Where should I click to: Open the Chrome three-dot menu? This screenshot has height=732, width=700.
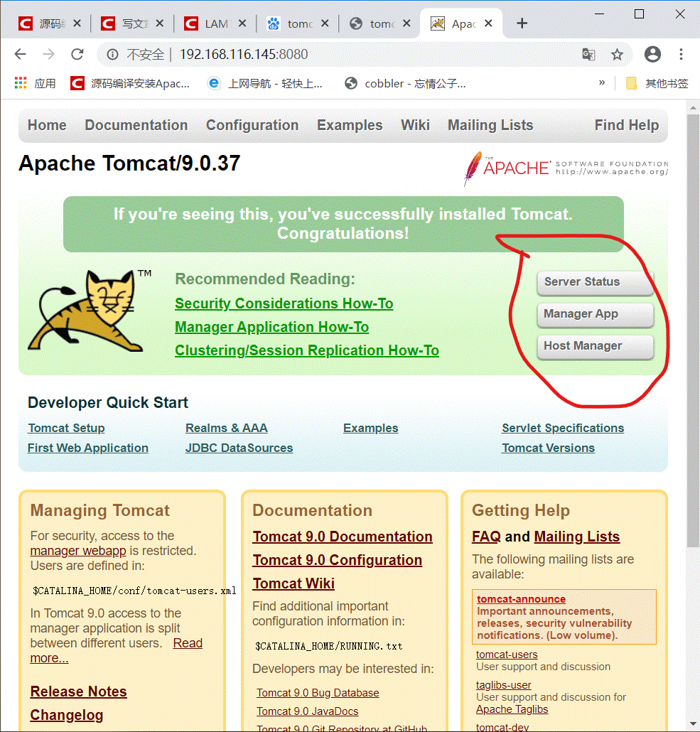pos(681,55)
